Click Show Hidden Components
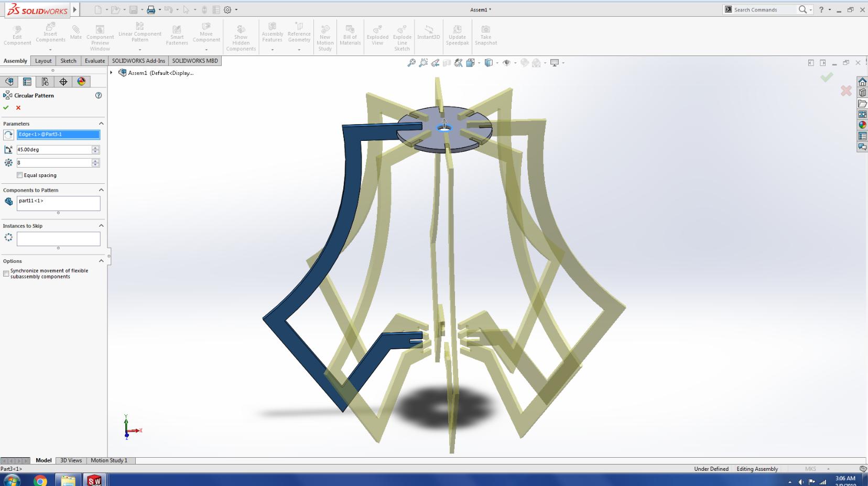 coord(241,38)
